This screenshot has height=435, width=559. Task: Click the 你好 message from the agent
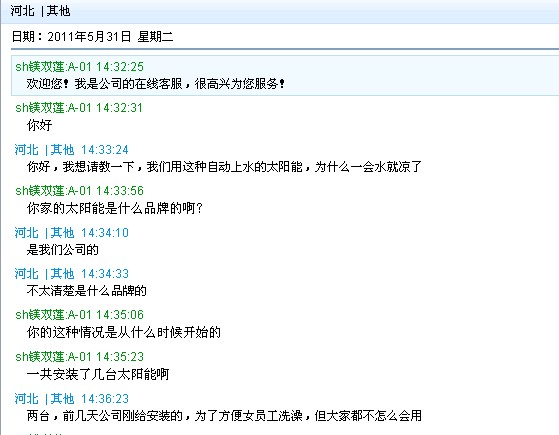tap(40, 125)
